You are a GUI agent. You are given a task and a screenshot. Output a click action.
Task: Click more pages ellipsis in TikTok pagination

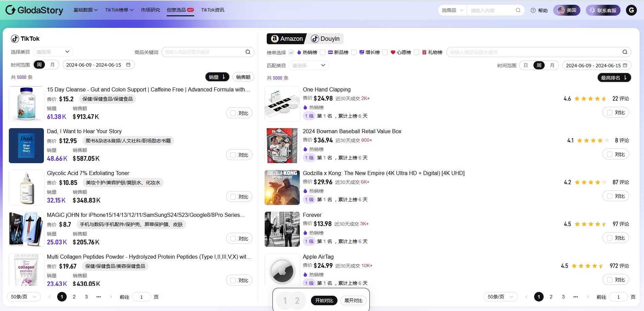coord(99,297)
